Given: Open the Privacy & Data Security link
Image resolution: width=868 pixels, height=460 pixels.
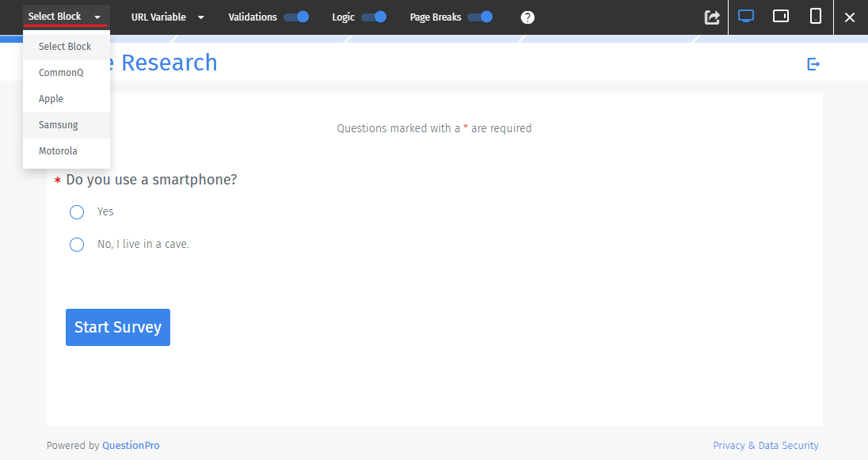Looking at the screenshot, I should pos(765,445).
